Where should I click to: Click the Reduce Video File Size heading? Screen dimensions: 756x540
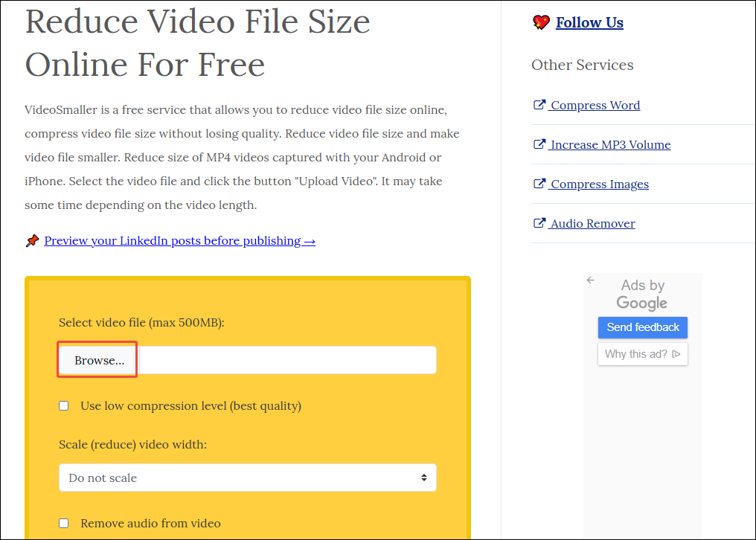198,43
